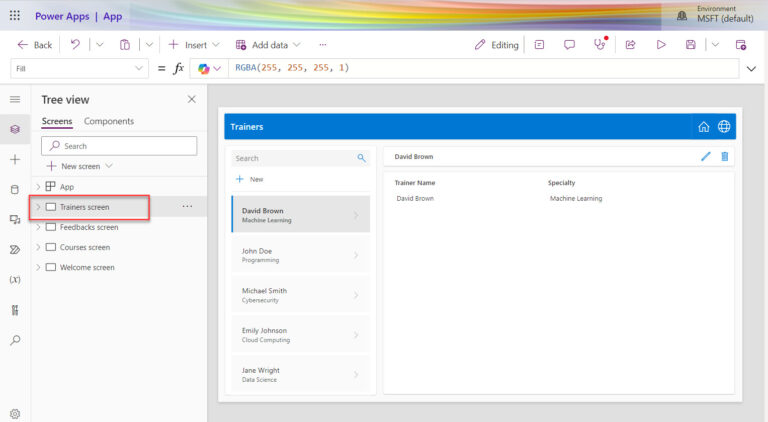Open Variables (x) icon in sidebar

coord(15,280)
